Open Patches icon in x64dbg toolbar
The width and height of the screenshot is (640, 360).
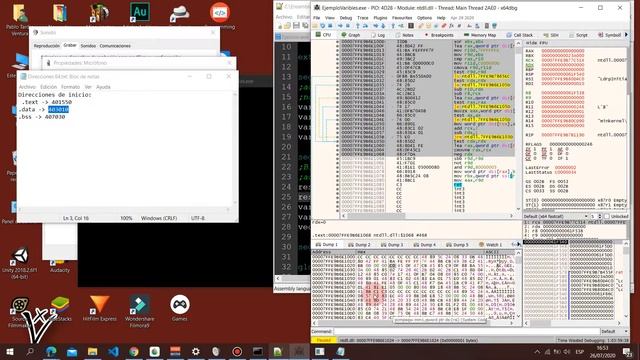420,26
